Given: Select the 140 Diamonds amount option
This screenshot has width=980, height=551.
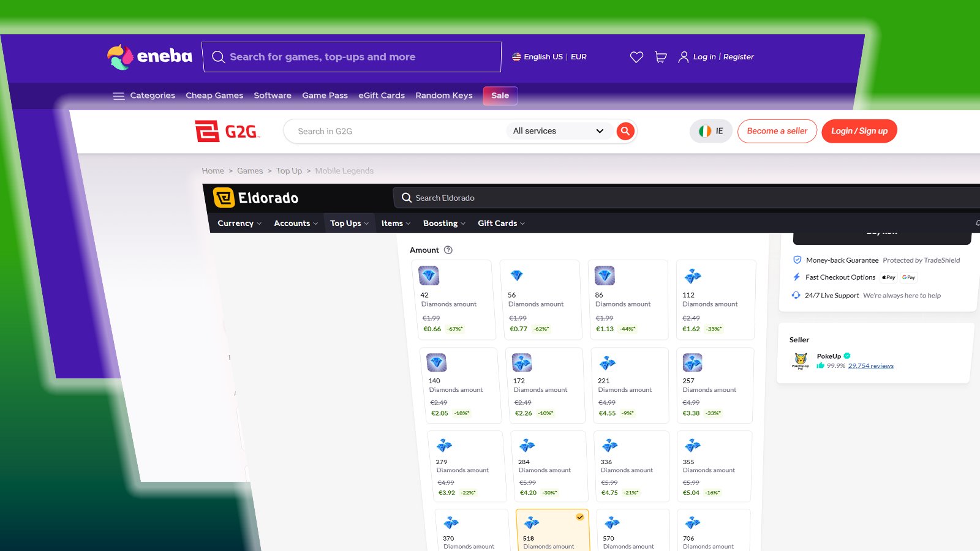Looking at the screenshot, I should point(460,386).
